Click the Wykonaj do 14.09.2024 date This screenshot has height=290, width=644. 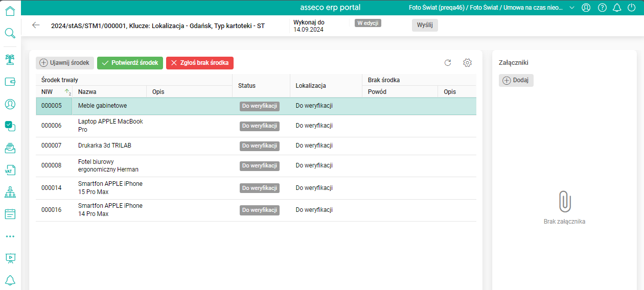coord(309,26)
